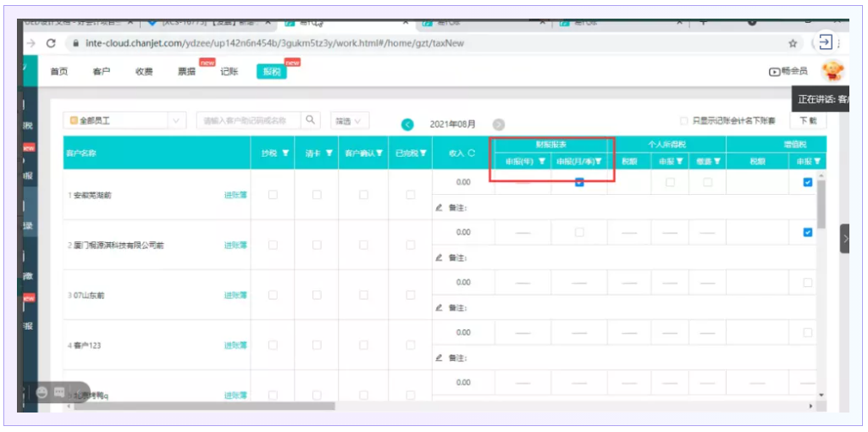Click browser reload button

(x=51, y=43)
